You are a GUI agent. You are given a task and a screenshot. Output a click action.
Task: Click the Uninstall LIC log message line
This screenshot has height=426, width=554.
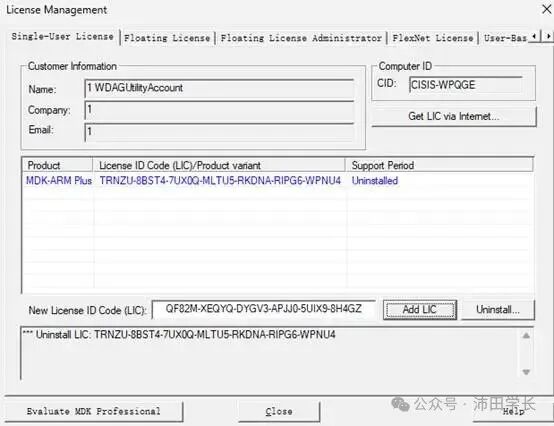179,335
